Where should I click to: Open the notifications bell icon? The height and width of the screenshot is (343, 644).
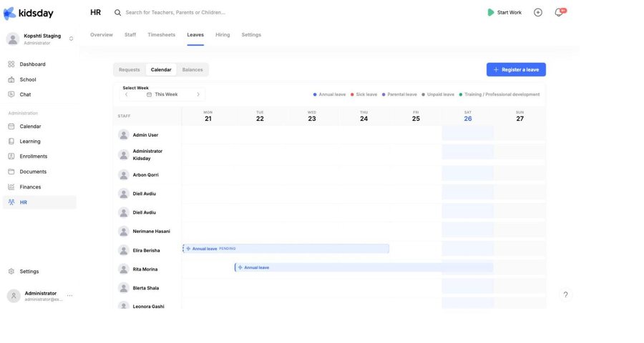[x=559, y=12]
